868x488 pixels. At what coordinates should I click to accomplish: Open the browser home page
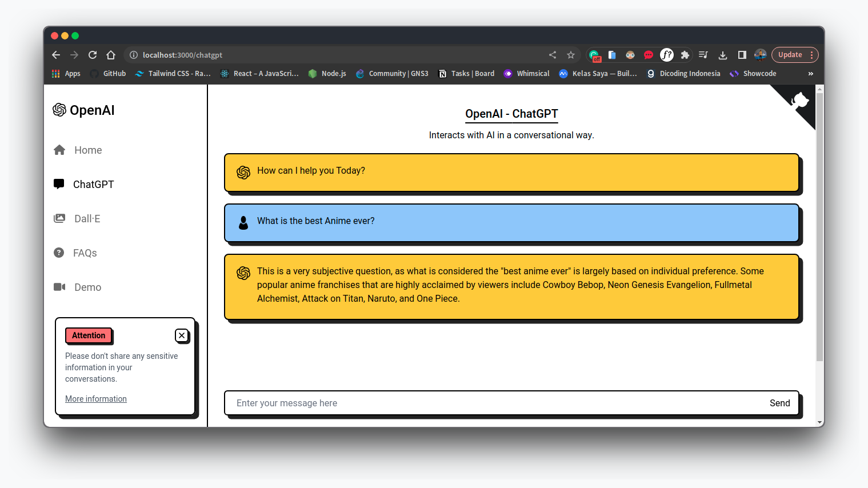111,55
